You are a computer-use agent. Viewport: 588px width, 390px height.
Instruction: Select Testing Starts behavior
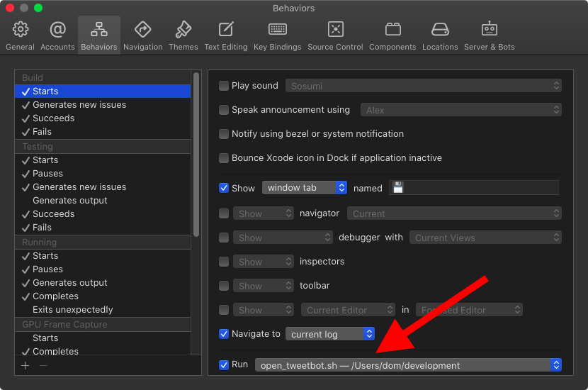[103, 160]
